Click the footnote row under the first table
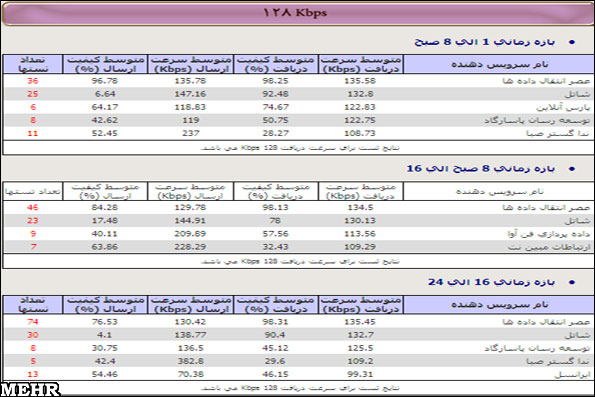595x397 pixels. 298,148
